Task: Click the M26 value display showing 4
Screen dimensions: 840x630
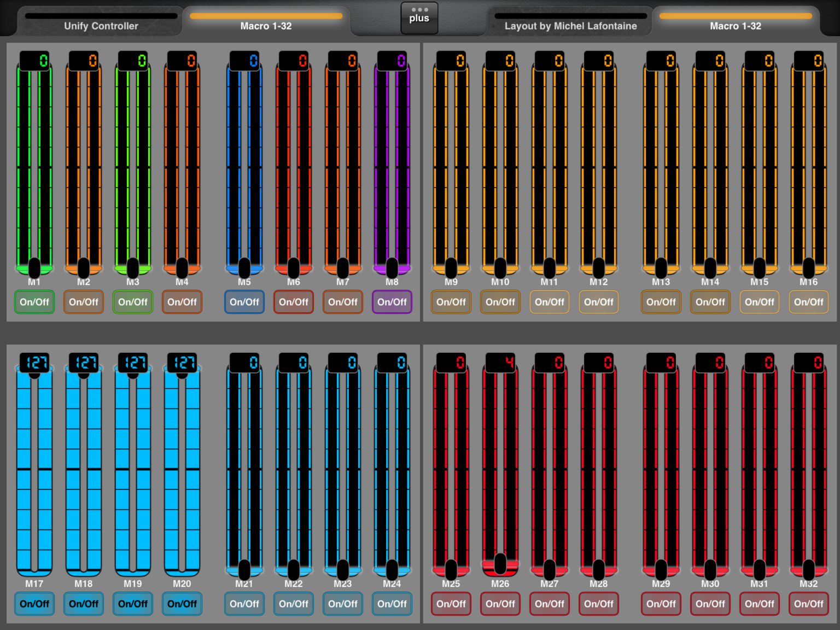Action: click(500, 363)
